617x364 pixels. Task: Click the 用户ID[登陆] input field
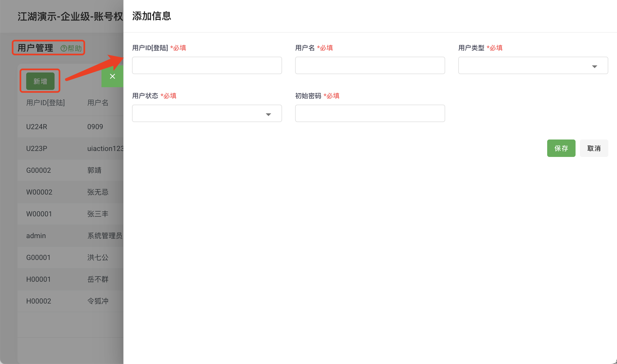coord(207,65)
